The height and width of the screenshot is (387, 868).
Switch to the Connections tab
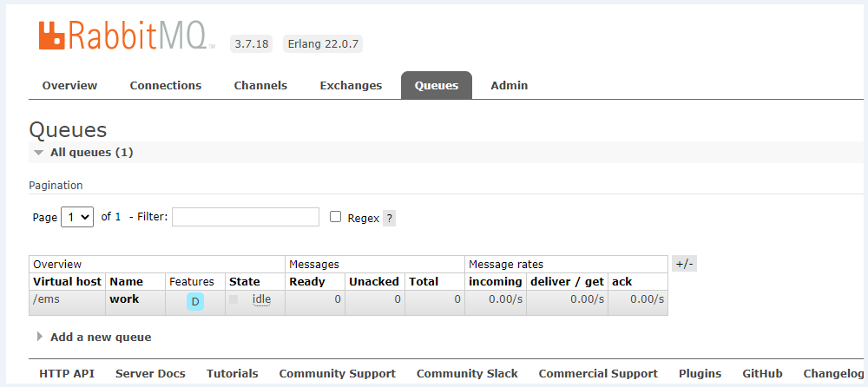pyautogui.click(x=166, y=85)
